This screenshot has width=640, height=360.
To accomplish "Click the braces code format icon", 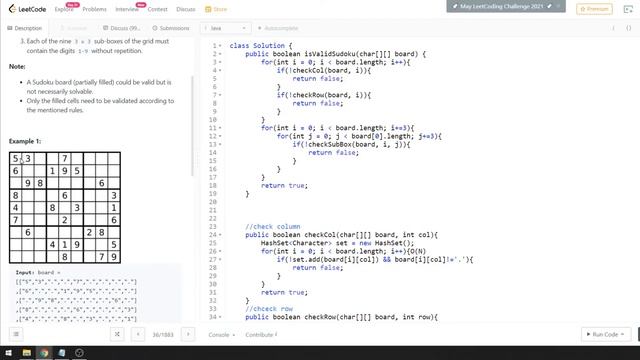I will 629,28.
